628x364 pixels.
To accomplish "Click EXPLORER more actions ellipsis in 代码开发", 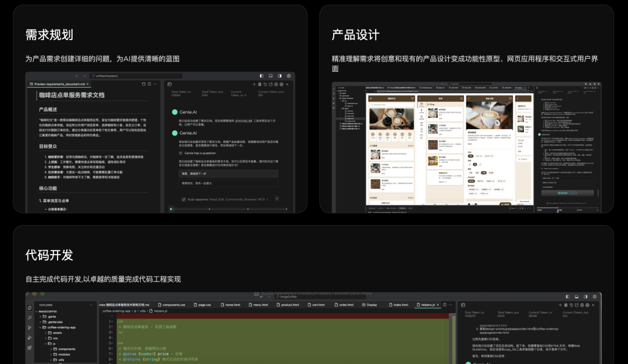I will pos(91,305).
